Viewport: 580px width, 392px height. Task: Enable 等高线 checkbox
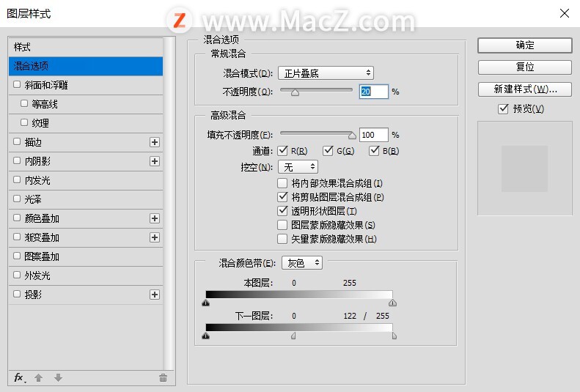tap(24, 103)
